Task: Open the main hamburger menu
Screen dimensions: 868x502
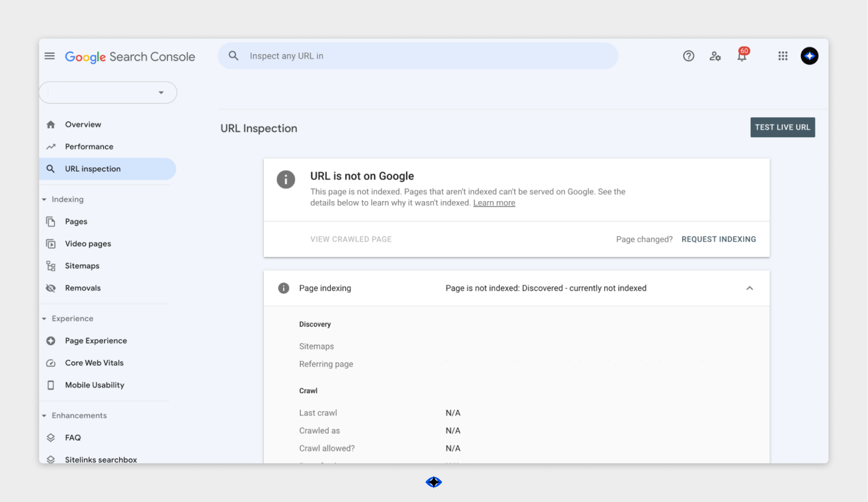Action: [49, 56]
